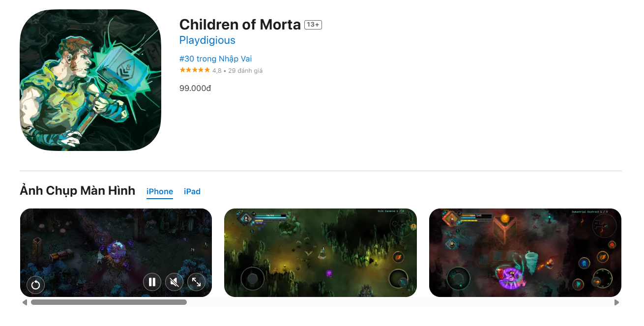
Task: Click the horizontal screenshot scrollbar thumb
Action: 109,302
